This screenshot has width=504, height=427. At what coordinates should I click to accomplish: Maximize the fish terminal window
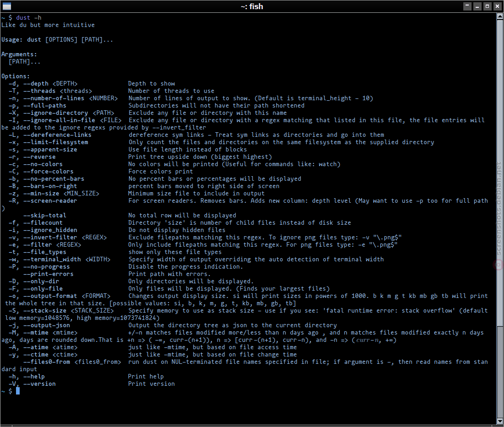point(487,6)
